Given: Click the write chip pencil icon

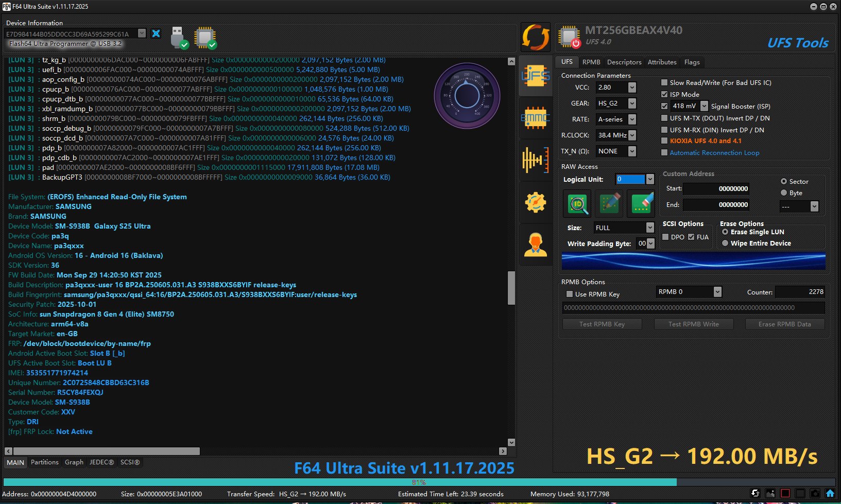Looking at the screenshot, I should pos(610,204).
